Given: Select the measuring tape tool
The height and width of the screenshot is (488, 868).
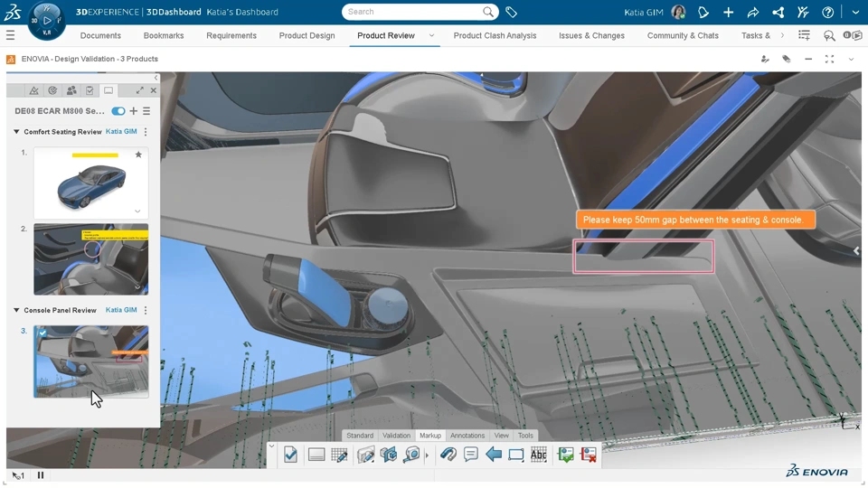Looking at the screenshot, I should [x=412, y=455].
